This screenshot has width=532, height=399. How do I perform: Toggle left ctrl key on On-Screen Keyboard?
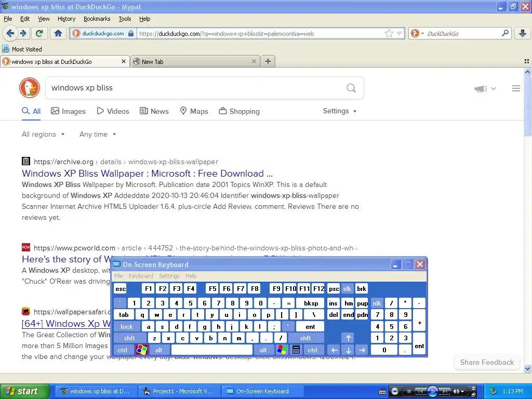coord(123,350)
